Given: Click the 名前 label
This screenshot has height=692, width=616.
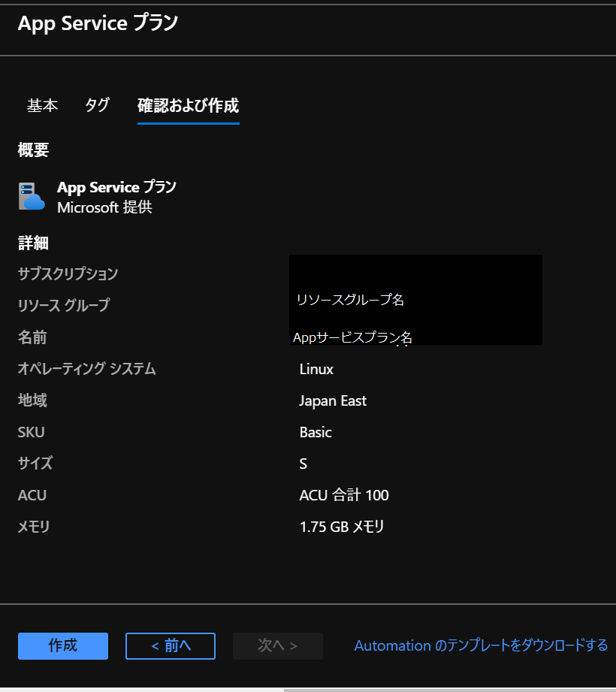Looking at the screenshot, I should coord(32,337).
